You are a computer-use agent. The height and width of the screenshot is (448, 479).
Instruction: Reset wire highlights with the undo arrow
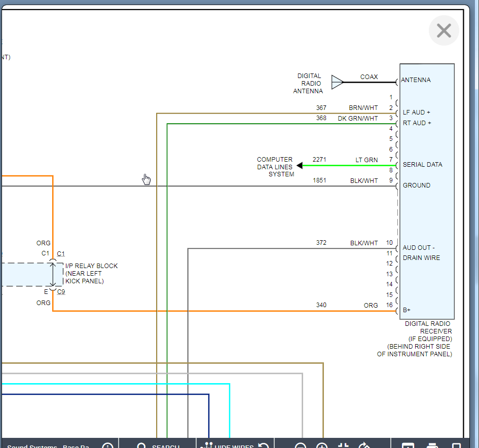264,446
